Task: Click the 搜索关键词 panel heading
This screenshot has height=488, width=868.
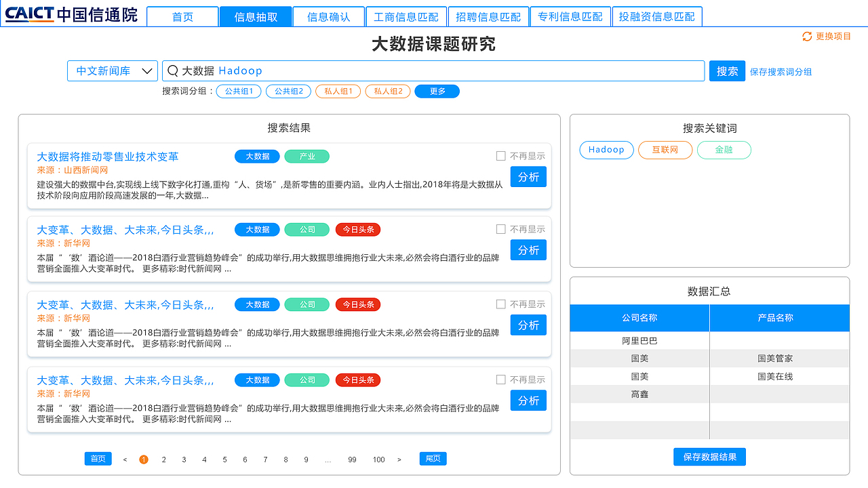Action: (709, 128)
